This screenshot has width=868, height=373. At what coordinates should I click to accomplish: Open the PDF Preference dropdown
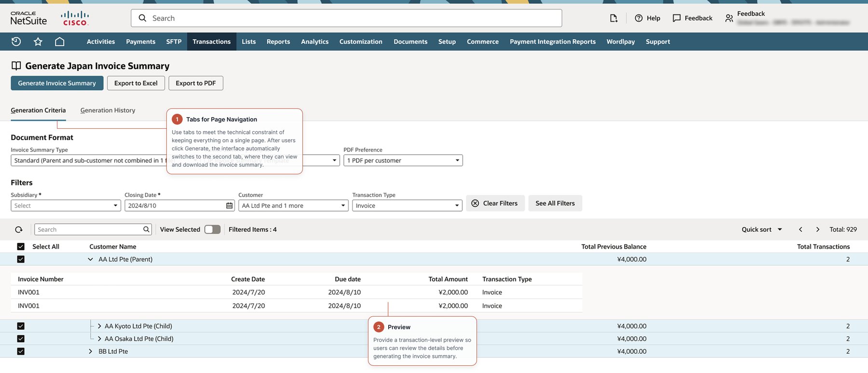point(403,160)
